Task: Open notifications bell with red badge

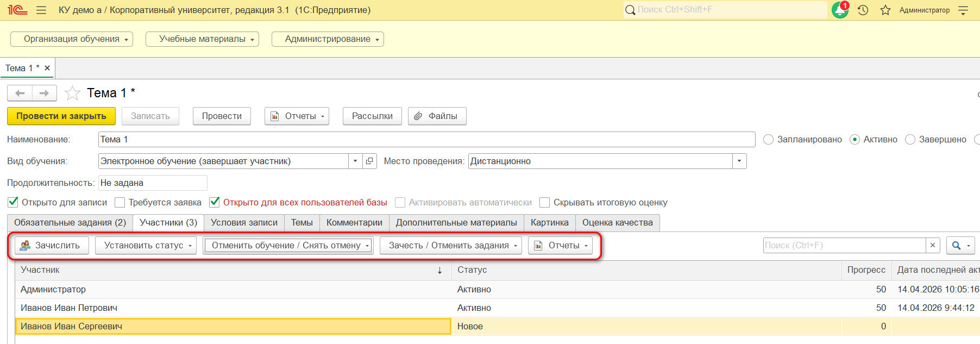Action: tap(840, 10)
